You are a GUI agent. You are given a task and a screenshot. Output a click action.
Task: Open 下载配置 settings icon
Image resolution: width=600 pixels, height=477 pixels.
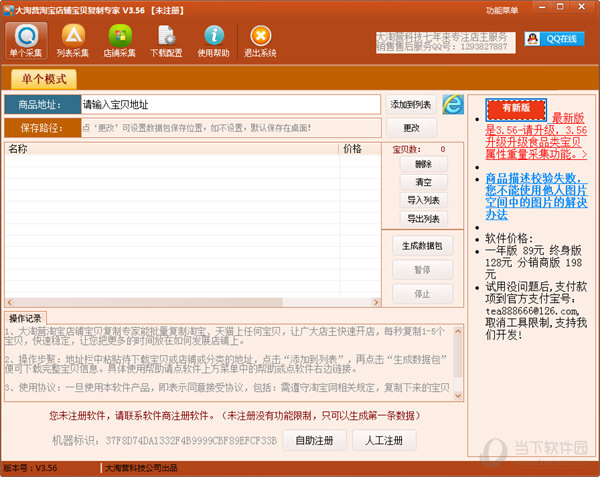click(x=166, y=41)
